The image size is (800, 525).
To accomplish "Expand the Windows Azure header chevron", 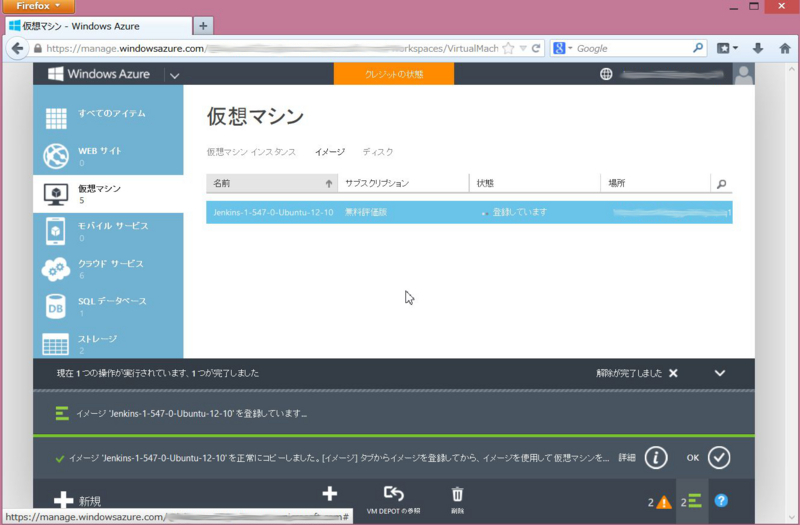I will pyautogui.click(x=174, y=76).
